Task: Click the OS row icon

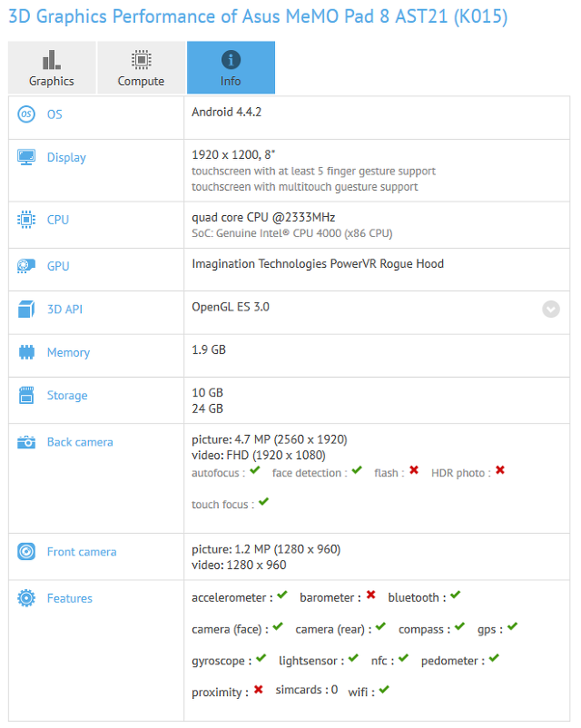Action: 26,114
